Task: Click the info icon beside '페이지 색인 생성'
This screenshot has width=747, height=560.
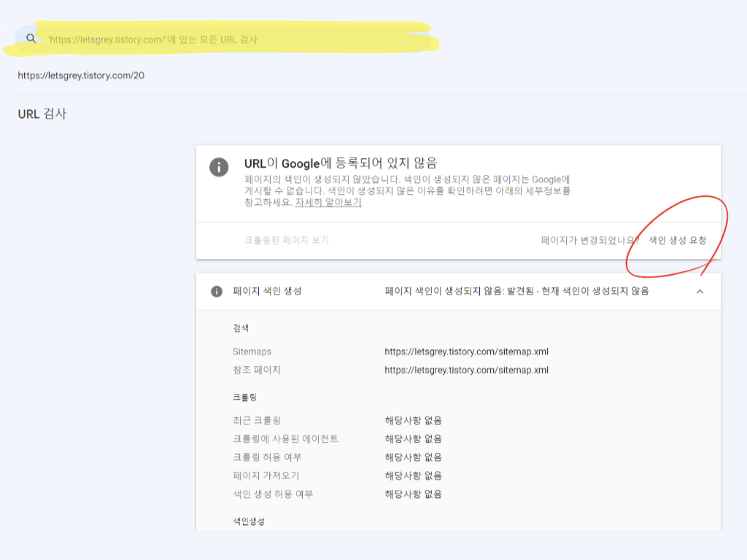Action: (216, 292)
